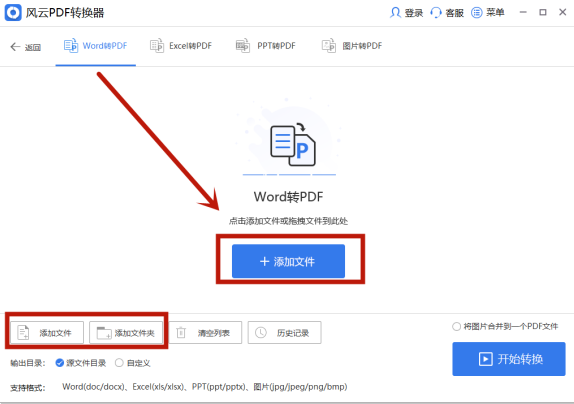This screenshot has width=574, height=404.
Task: Click the 添加文件 button in bottom toolbar
Action: [x=47, y=333]
